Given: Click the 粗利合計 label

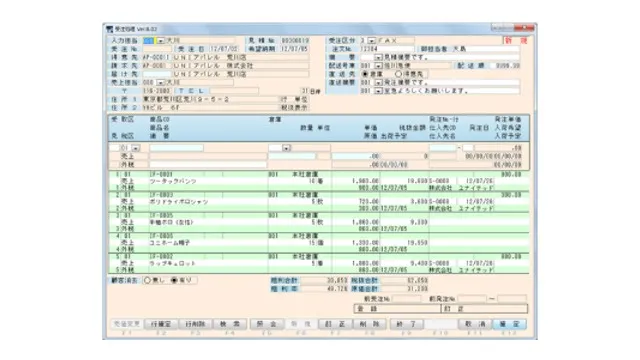Looking at the screenshot, I should pyautogui.click(x=284, y=281).
